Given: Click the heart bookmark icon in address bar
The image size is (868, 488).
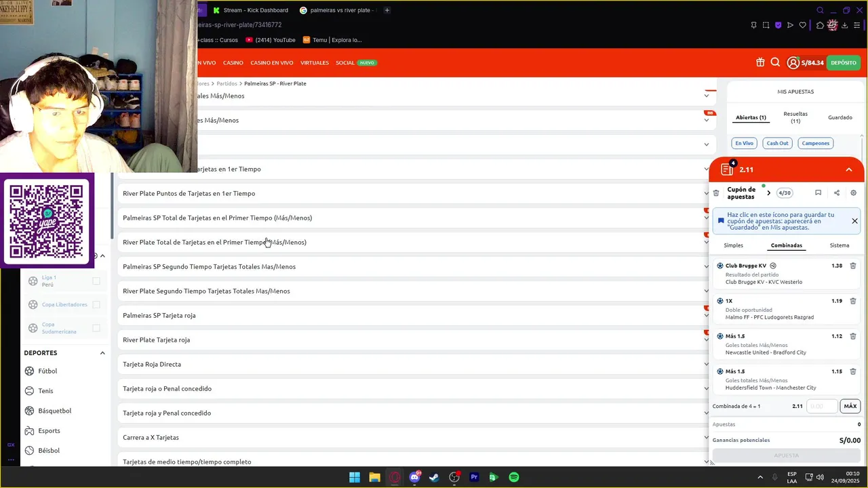Looking at the screenshot, I should (802, 25).
